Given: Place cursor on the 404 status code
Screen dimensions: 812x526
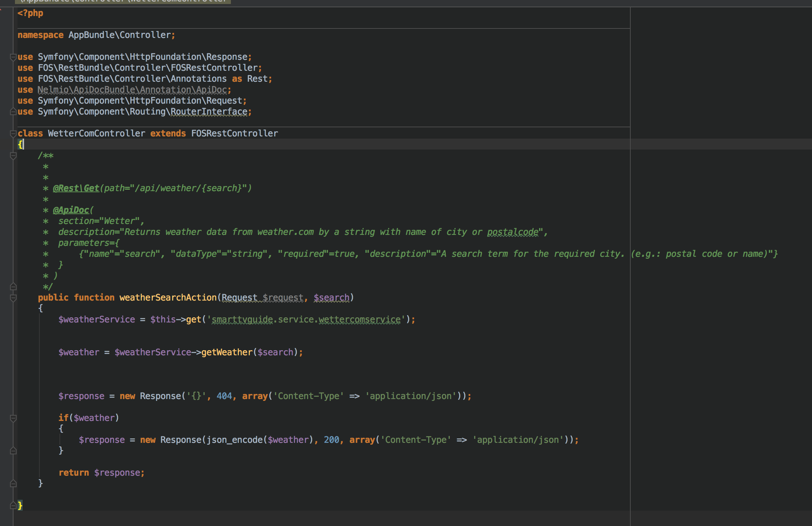Looking at the screenshot, I should pos(224,396).
